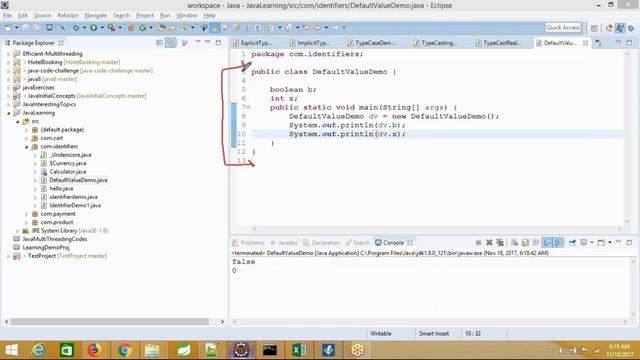
Task: Open the File menu
Action: click(x=7, y=16)
